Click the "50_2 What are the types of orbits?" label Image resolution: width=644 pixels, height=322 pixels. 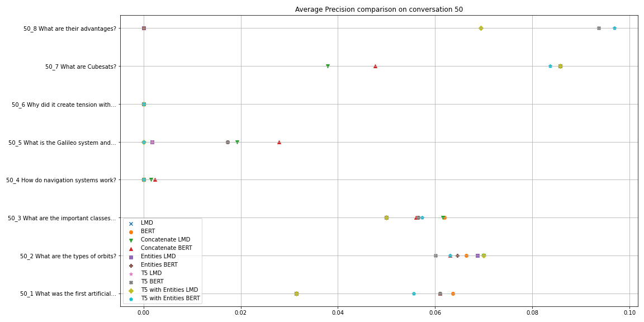coord(68,256)
